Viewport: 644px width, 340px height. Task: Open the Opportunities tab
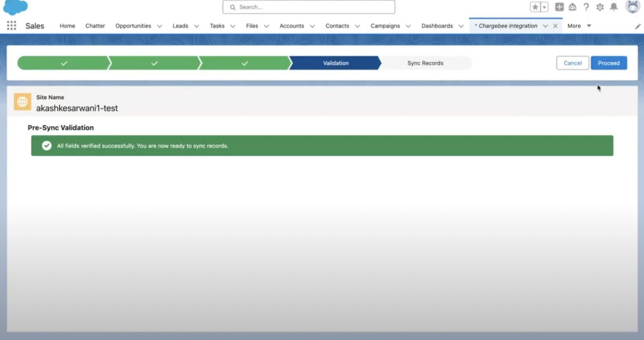[x=133, y=26]
